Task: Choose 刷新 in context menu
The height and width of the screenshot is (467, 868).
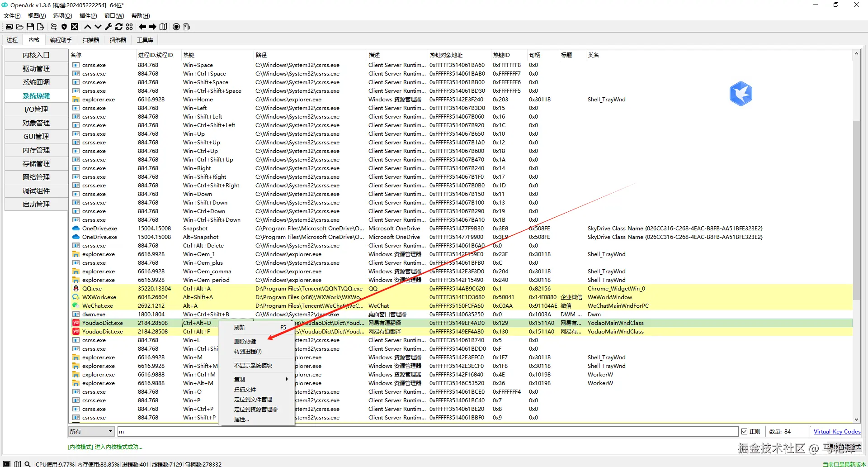Action: tap(256, 327)
